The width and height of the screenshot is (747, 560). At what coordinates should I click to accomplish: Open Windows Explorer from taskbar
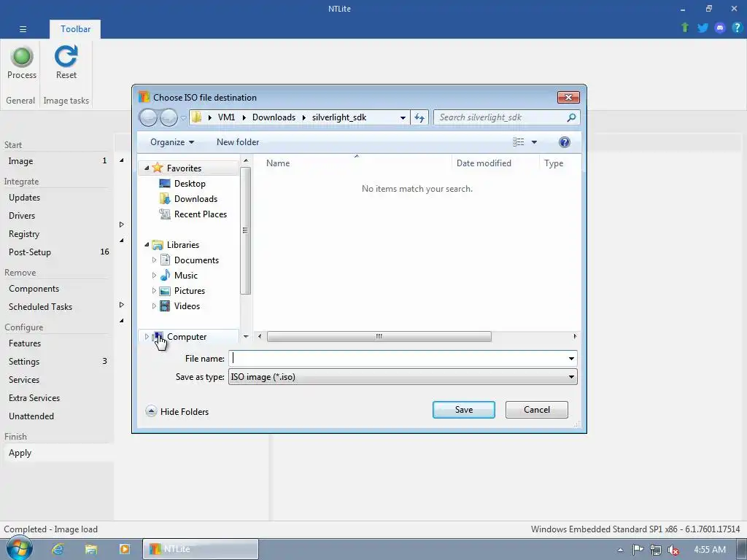pyautogui.click(x=91, y=549)
